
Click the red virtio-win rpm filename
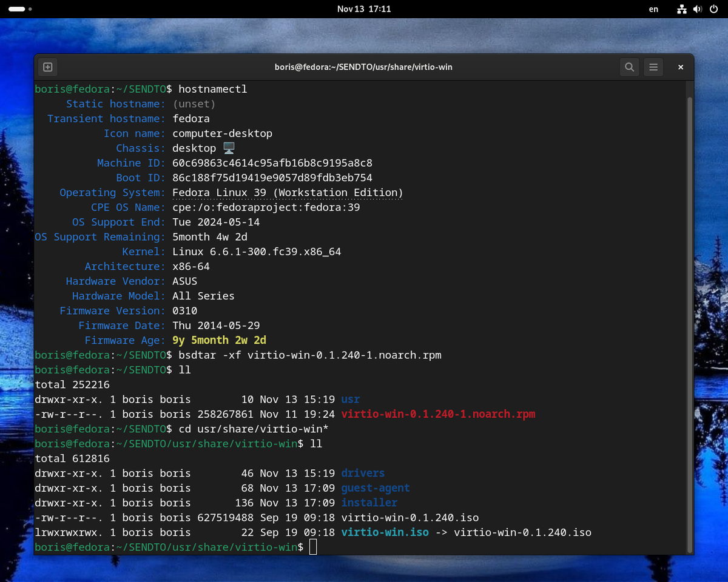coord(438,413)
